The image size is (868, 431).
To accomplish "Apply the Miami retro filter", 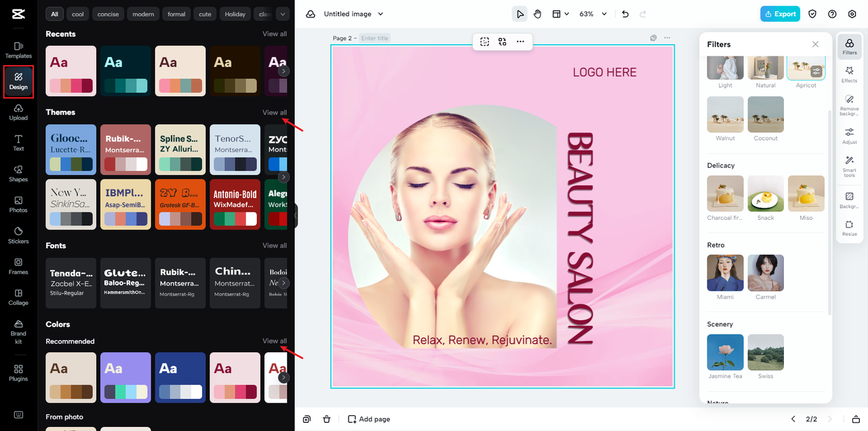I will point(725,273).
